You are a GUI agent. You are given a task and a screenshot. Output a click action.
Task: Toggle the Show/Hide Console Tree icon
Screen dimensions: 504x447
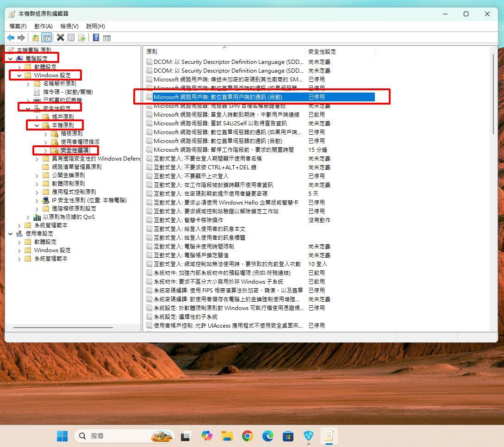pyautogui.click(x=46, y=38)
